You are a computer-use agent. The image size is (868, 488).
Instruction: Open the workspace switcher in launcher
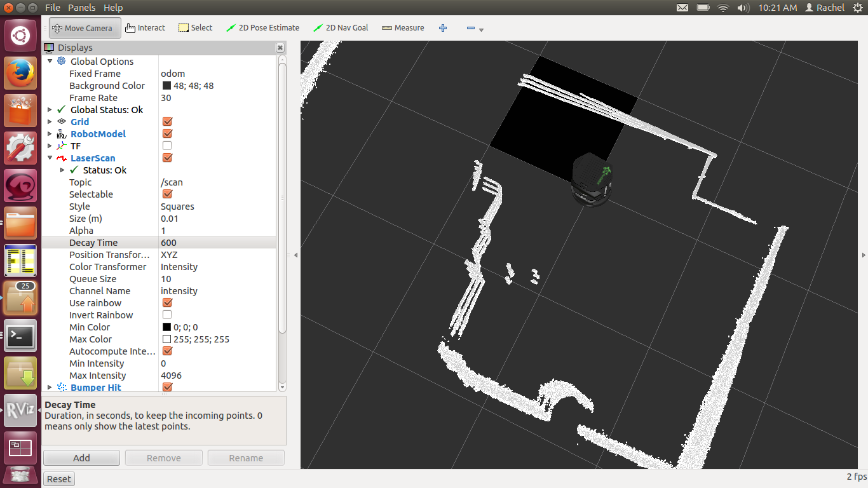point(21,448)
